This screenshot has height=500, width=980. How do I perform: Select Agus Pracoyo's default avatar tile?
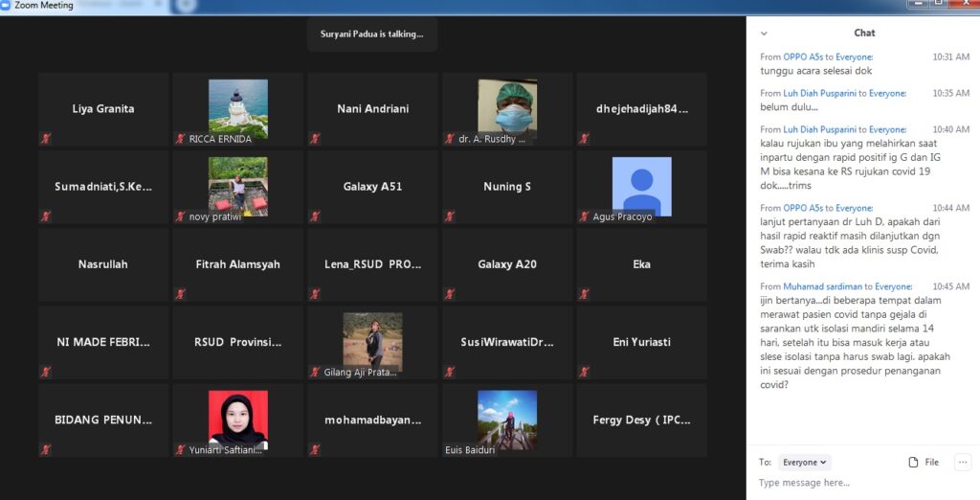[641, 187]
